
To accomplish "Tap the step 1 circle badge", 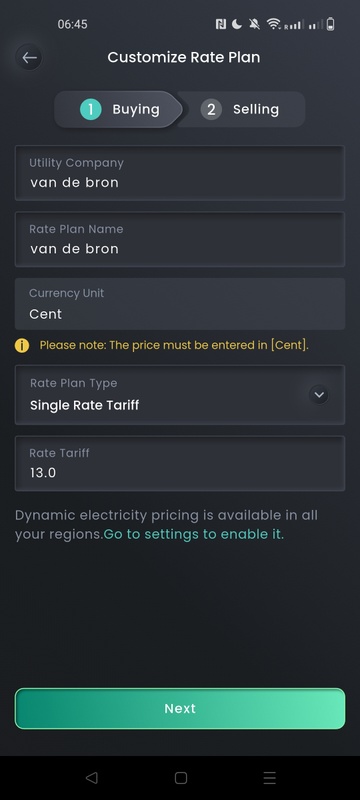I will (91, 109).
